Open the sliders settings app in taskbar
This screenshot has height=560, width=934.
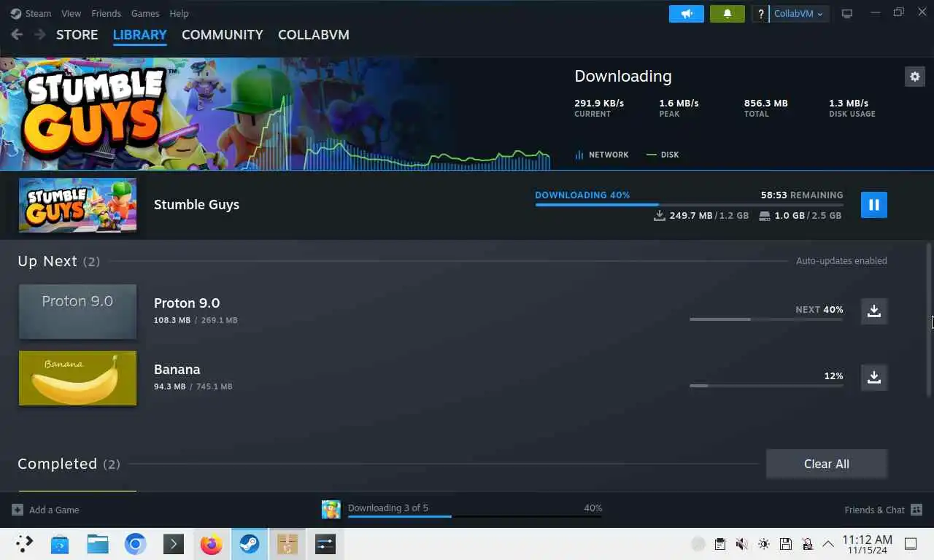point(325,544)
